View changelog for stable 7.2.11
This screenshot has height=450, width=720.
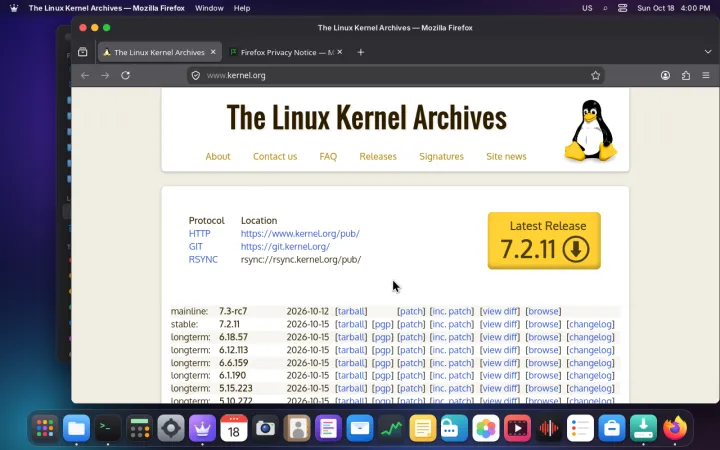591,324
